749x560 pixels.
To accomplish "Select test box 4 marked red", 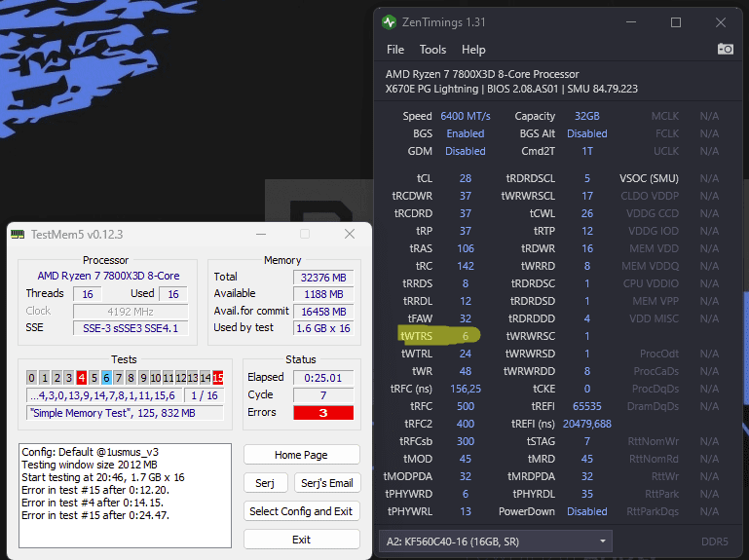I will pos(81,378).
